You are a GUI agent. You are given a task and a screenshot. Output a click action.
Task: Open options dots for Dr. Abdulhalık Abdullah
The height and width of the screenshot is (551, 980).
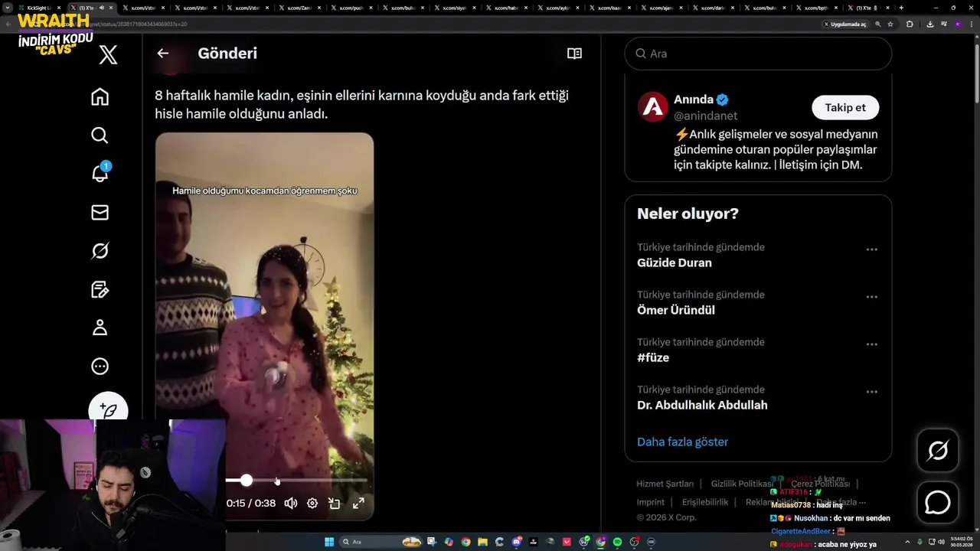[x=871, y=392]
